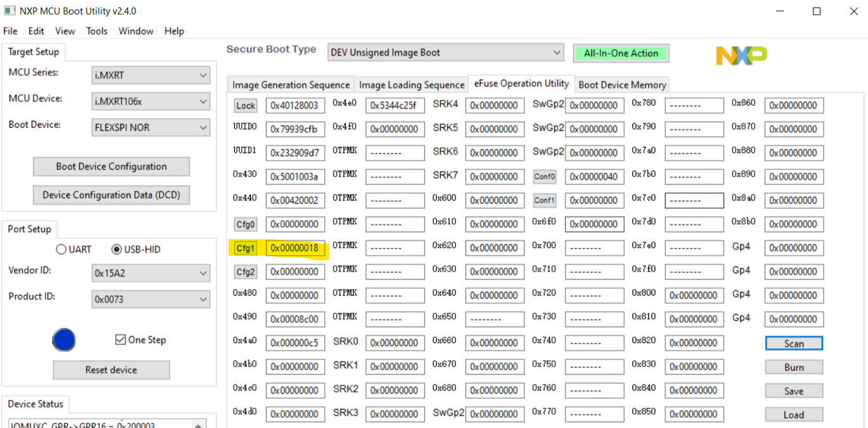
Task: Edit the 0x440 eFuse value field
Action: pos(295,200)
